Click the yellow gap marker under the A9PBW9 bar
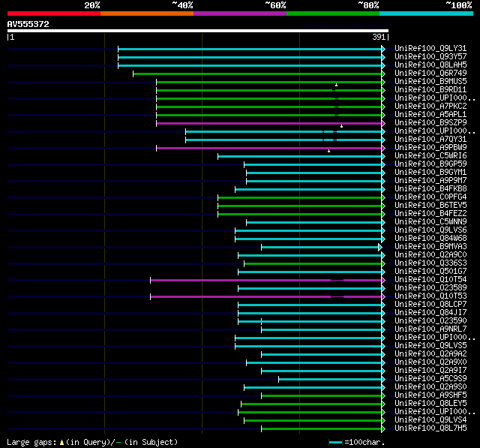Image resolution: width=480 pixels, height=448 pixels. [328, 151]
